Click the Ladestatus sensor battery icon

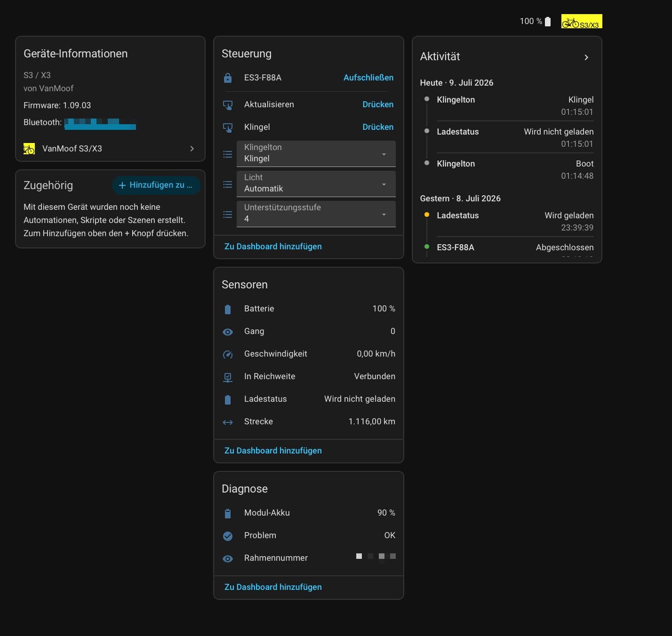pos(228,399)
